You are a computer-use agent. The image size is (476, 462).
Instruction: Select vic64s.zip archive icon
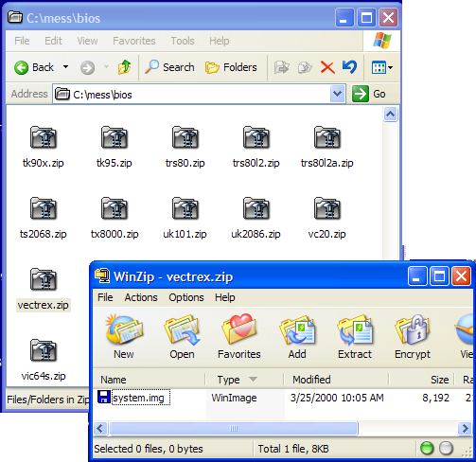click(44, 350)
